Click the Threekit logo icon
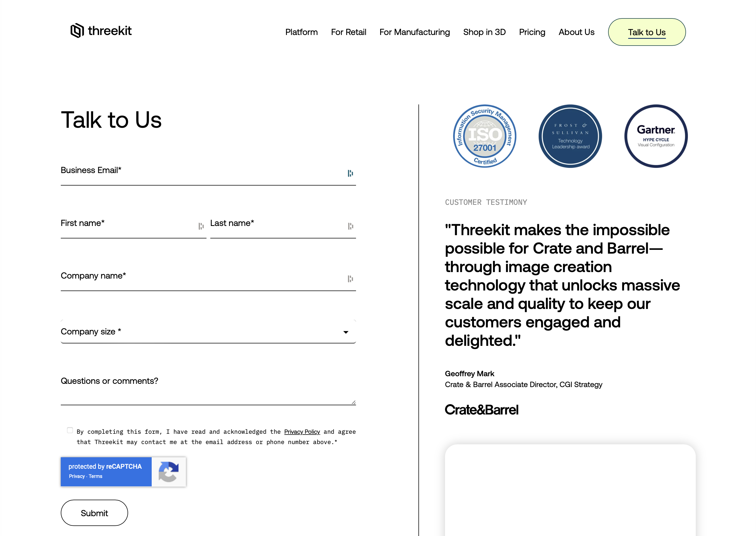Image resolution: width=756 pixels, height=536 pixels. pyautogui.click(x=77, y=31)
